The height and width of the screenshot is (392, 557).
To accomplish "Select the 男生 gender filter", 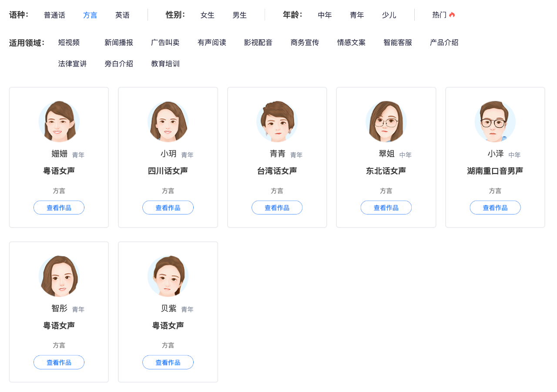I will [240, 14].
